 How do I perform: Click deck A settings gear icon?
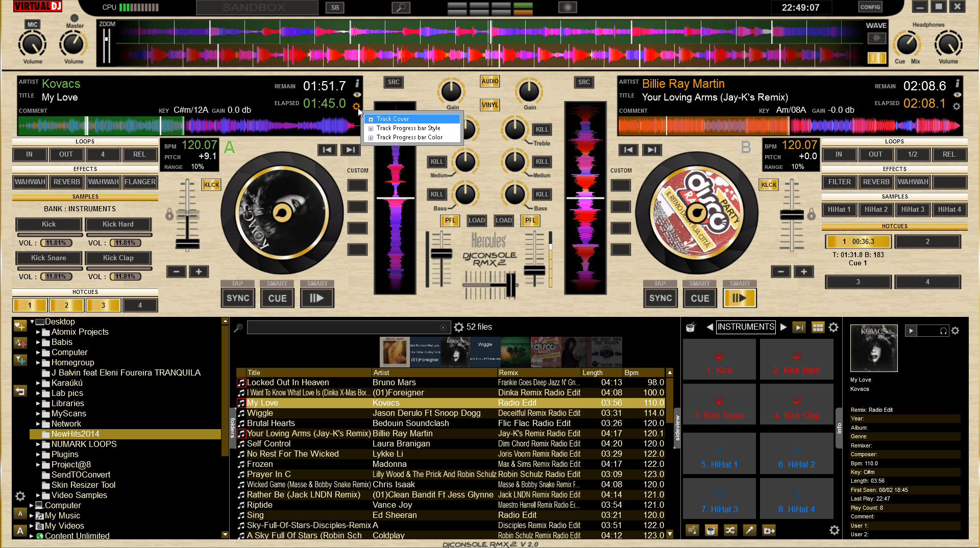coord(356,106)
